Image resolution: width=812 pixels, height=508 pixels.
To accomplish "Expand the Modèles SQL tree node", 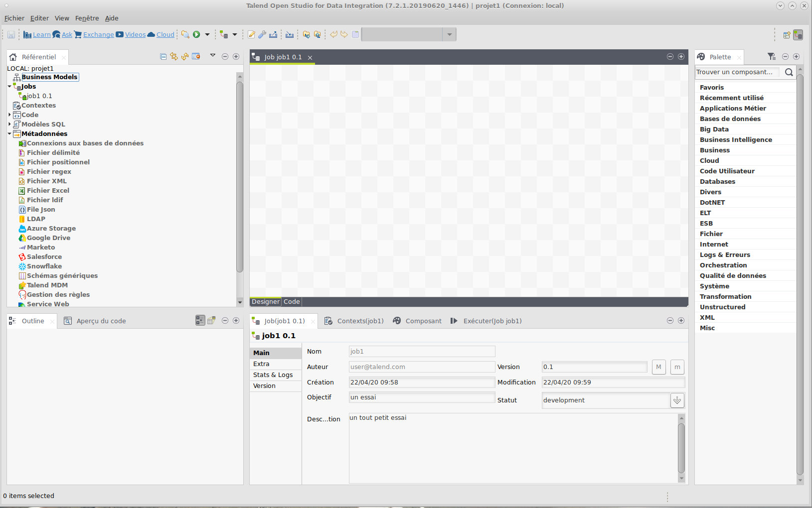I will tap(9, 125).
